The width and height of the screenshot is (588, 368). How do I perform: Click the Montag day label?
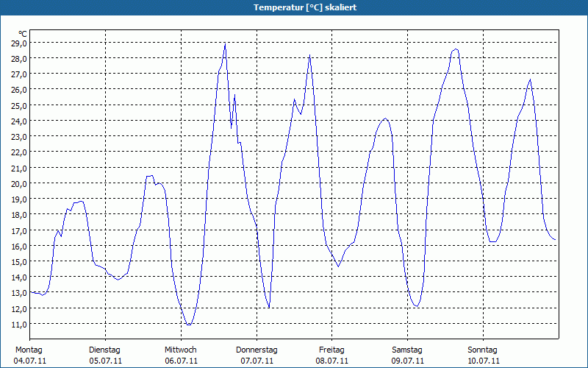pyautogui.click(x=29, y=350)
